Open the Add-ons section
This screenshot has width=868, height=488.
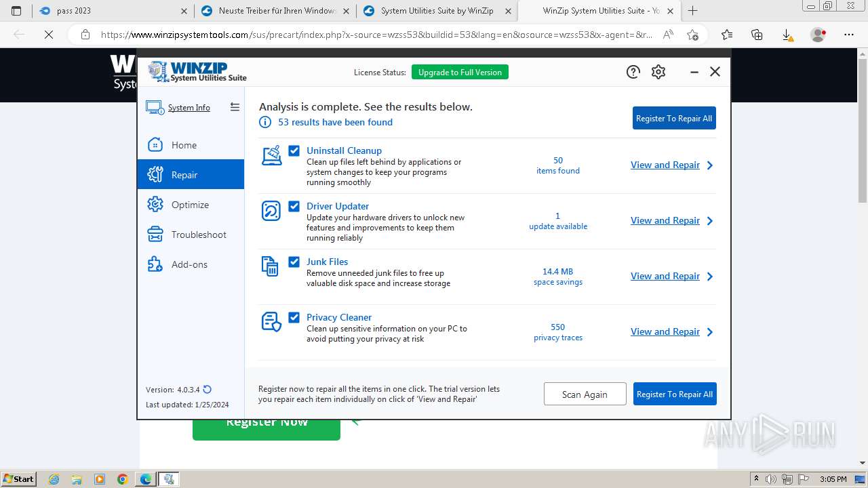click(191, 264)
